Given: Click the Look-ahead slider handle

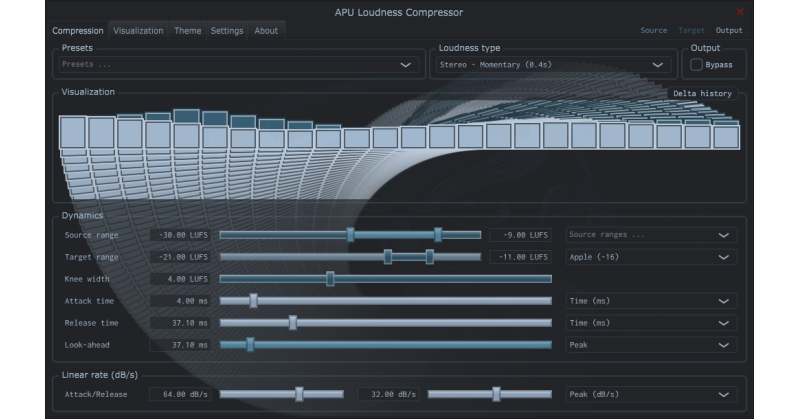Looking at the screenshot, I should point(250,344).
